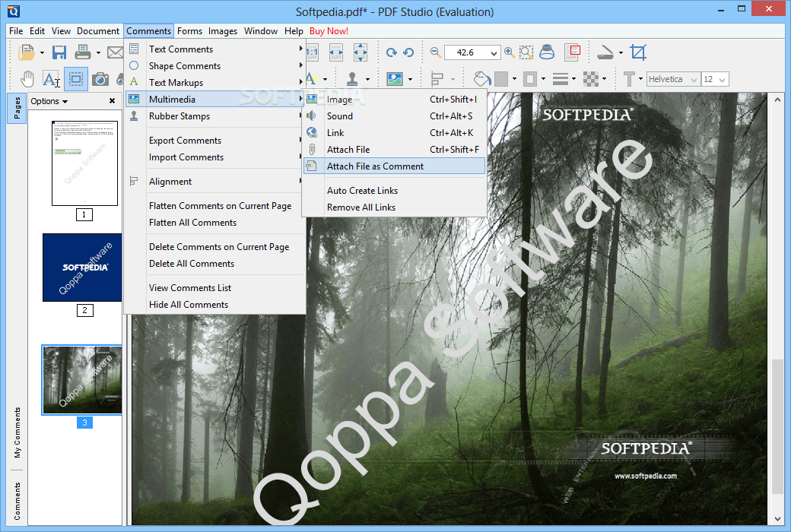This screenshot has width=791, height=532.
Task: Click the gray fill color swatch
Action: coord(501,79)
